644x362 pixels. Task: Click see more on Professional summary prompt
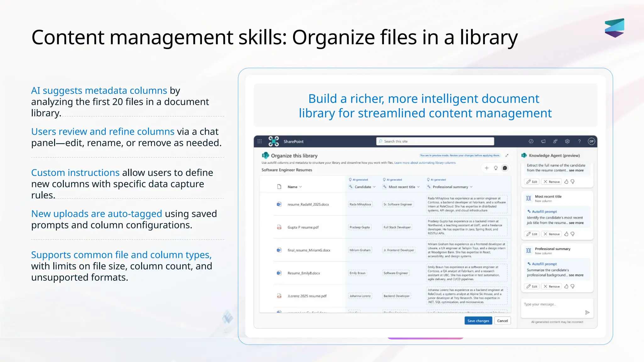pyautogui.click(x=576, y=275)
